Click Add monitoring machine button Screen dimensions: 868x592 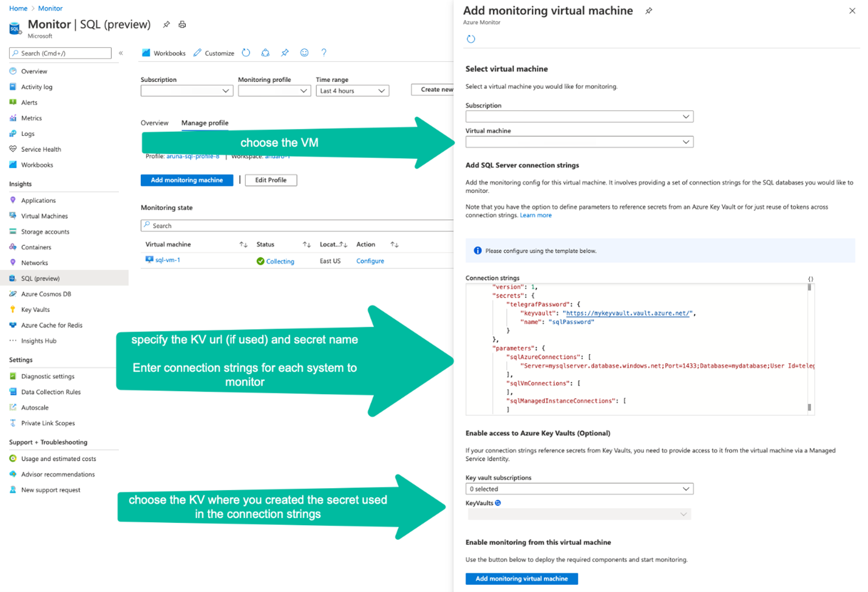tap(187, 180)
